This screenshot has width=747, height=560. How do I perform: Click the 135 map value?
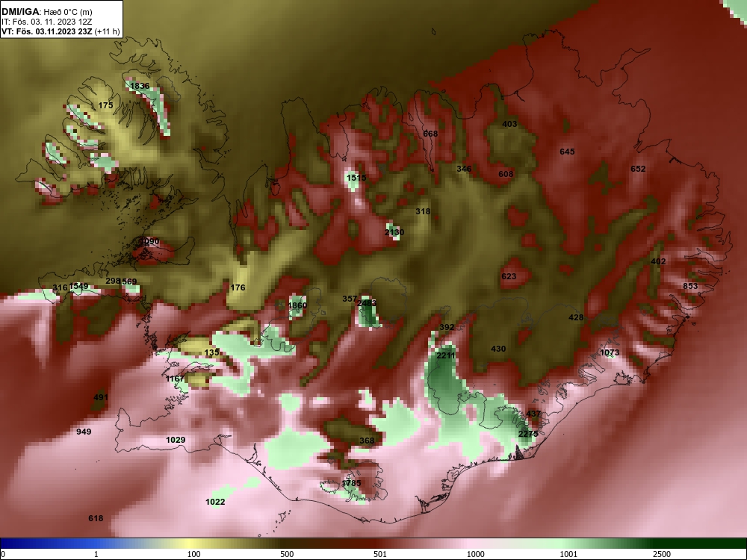tap(211, 353)
